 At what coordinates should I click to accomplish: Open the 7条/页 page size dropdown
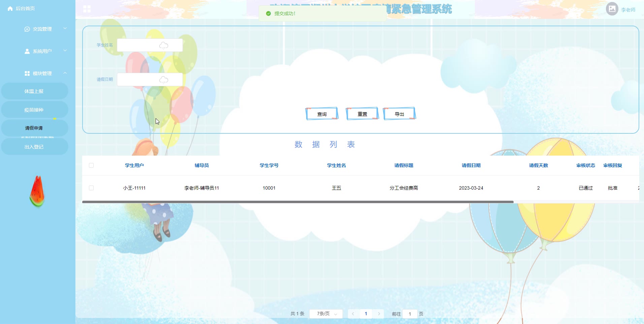click(326, 314)
